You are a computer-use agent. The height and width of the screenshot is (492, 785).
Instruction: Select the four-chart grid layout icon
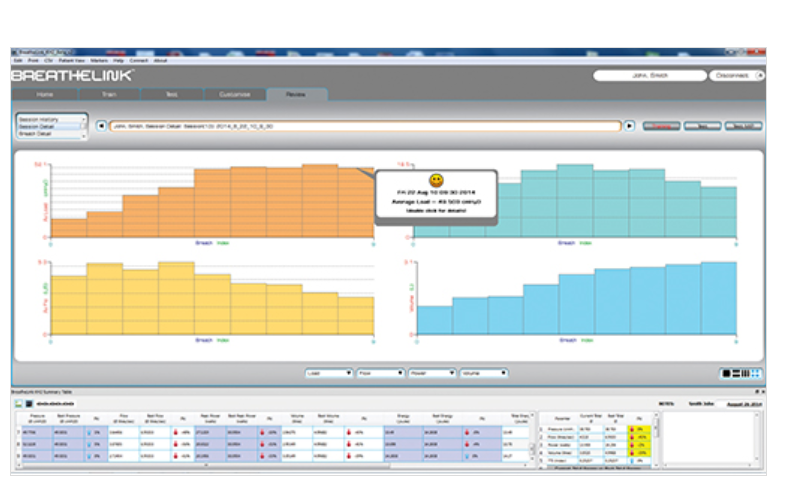754,373
